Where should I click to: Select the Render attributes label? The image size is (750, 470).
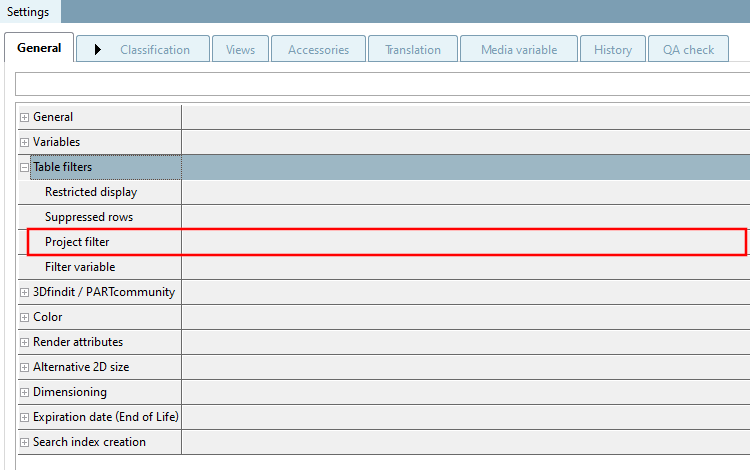pos(78,341)
